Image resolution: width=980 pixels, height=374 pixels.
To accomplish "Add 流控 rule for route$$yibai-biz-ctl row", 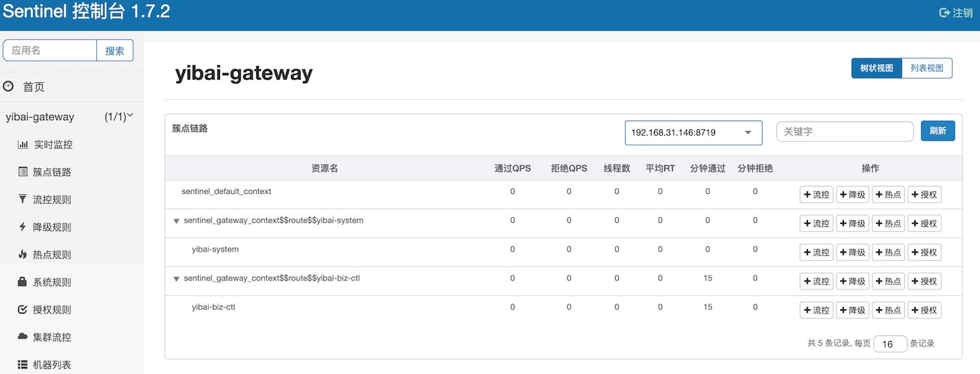I will (x=816, y=281).
